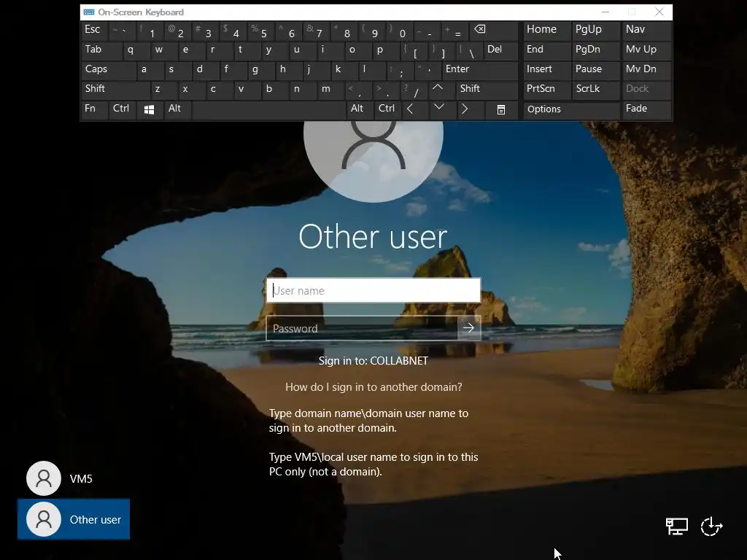This screenshot has width=747, height=560.
Task: Click the q key
Action: point(136,50)
